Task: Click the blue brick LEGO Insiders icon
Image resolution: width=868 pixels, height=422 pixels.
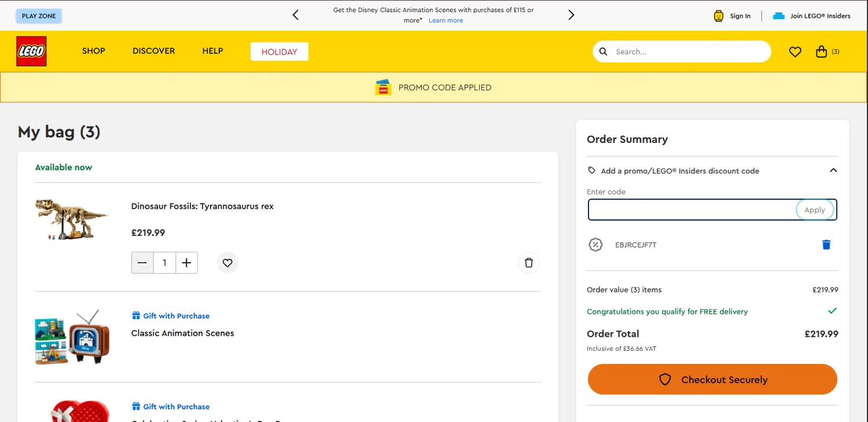Action: 779,16
